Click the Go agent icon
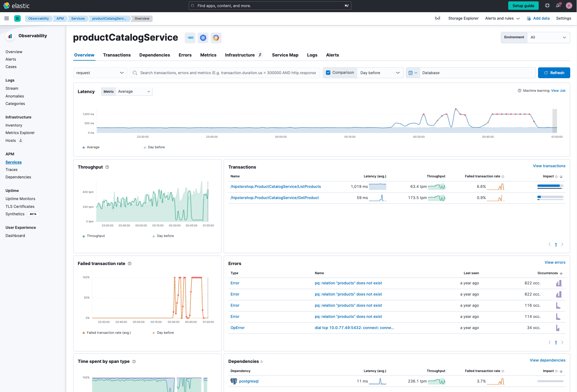 point(190,38)
